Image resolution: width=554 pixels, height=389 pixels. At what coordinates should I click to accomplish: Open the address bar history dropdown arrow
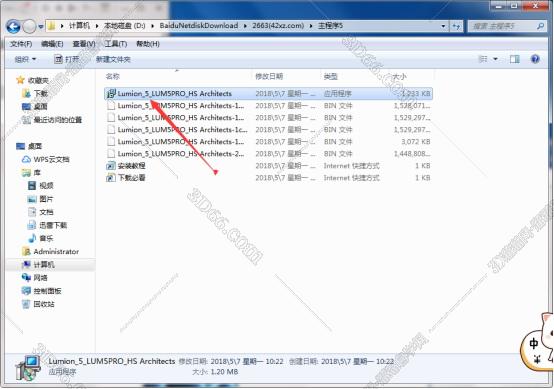(x=443, y=26)
